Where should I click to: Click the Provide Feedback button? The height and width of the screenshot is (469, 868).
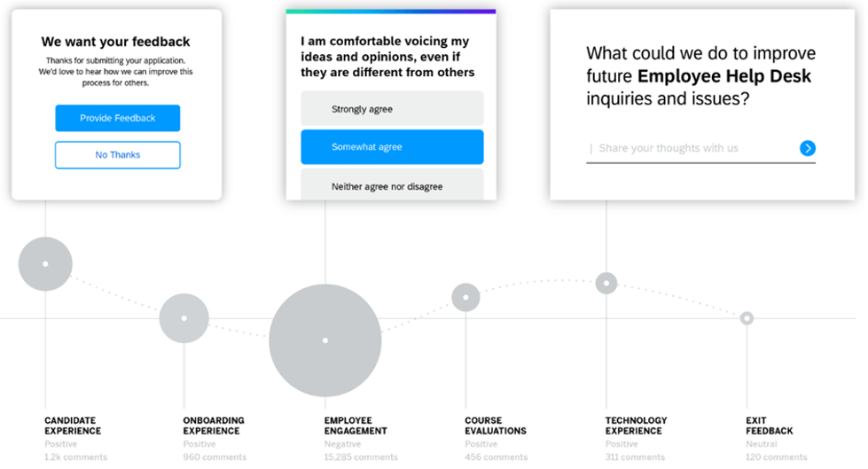click(117, 118)
